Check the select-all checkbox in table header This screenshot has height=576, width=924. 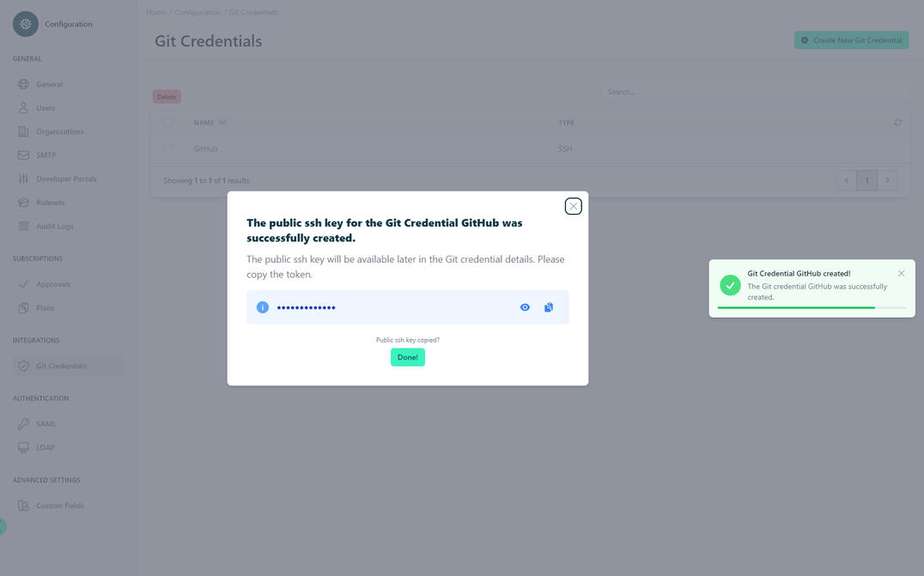point(168,122)
